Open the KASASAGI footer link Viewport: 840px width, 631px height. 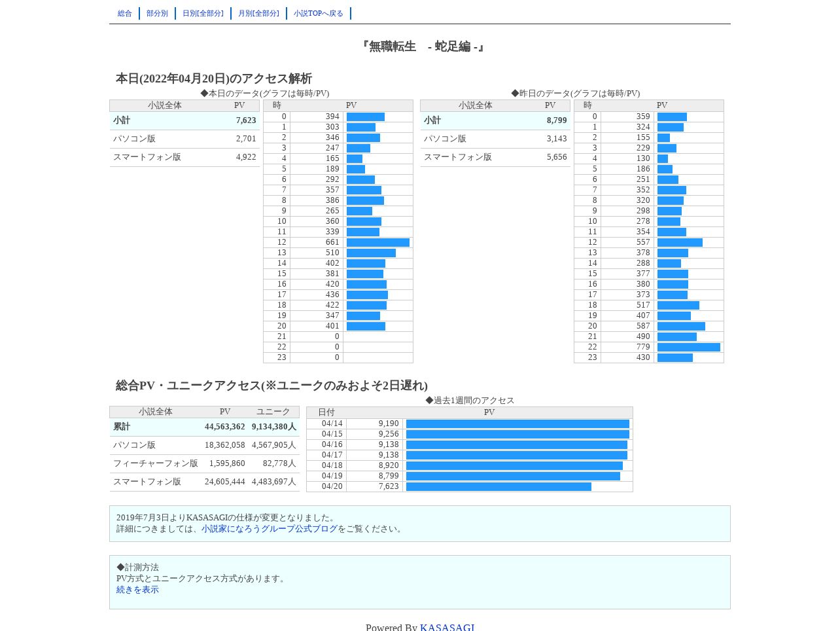click(447, 627)
